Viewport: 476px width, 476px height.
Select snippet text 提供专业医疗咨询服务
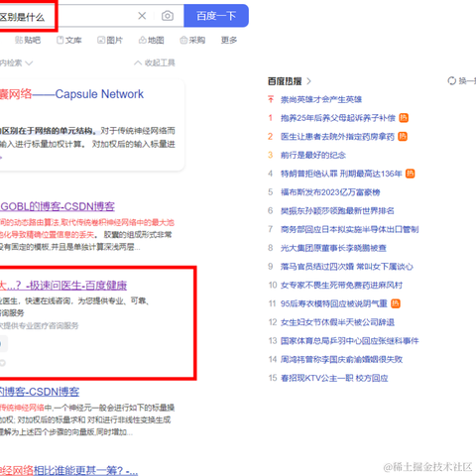(41, 326)
